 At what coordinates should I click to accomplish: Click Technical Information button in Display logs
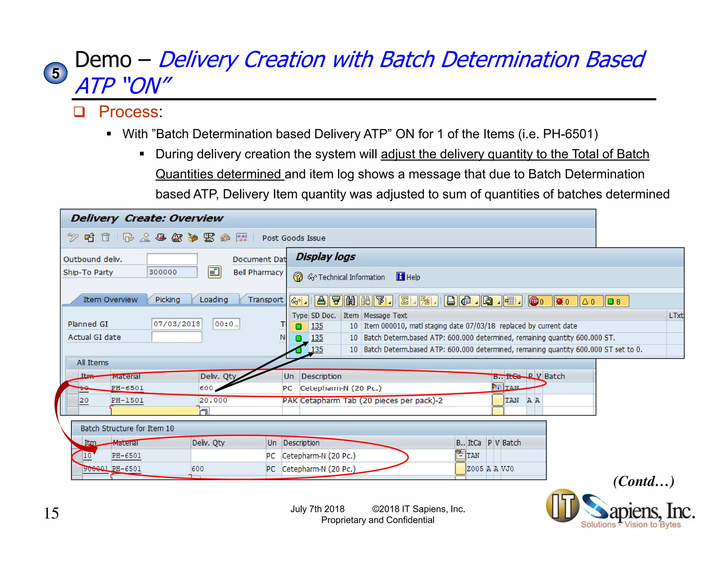point(347,277)
